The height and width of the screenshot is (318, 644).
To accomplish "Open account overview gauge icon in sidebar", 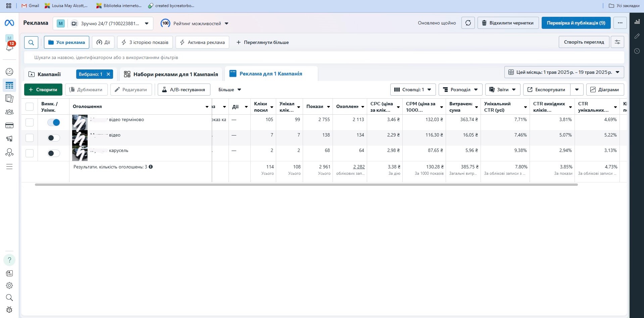I will 9,71.
